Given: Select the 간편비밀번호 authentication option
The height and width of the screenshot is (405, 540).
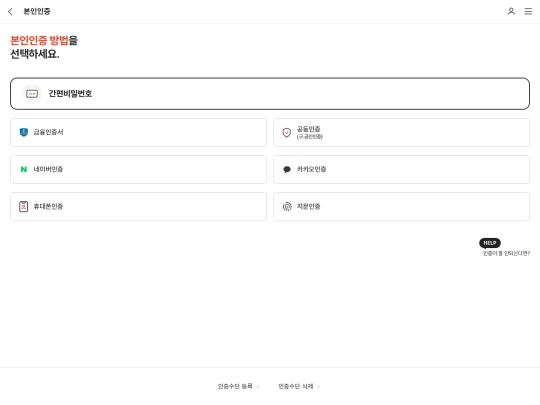Looking at the screenshot, I should tap(270, 94).
